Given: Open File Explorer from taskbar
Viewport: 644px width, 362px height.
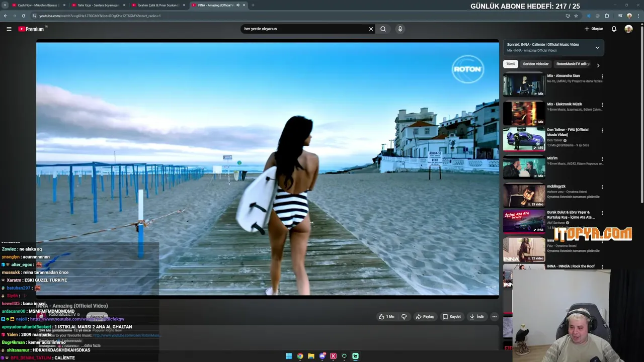Looking at the screenshot, I should [x=311, y=356].
